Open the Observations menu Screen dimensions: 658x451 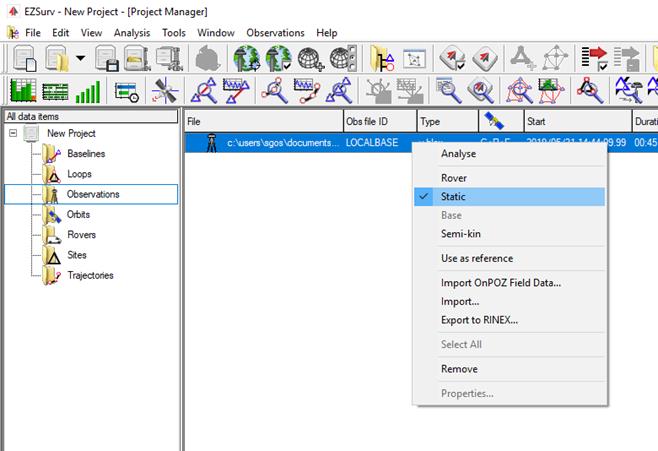pos(275,33)
